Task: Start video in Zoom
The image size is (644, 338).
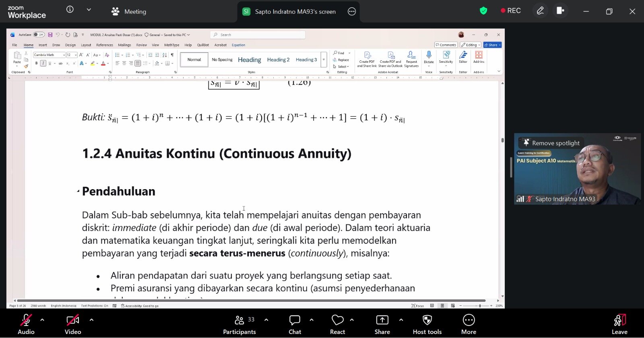Action: [x=73, y=324]
